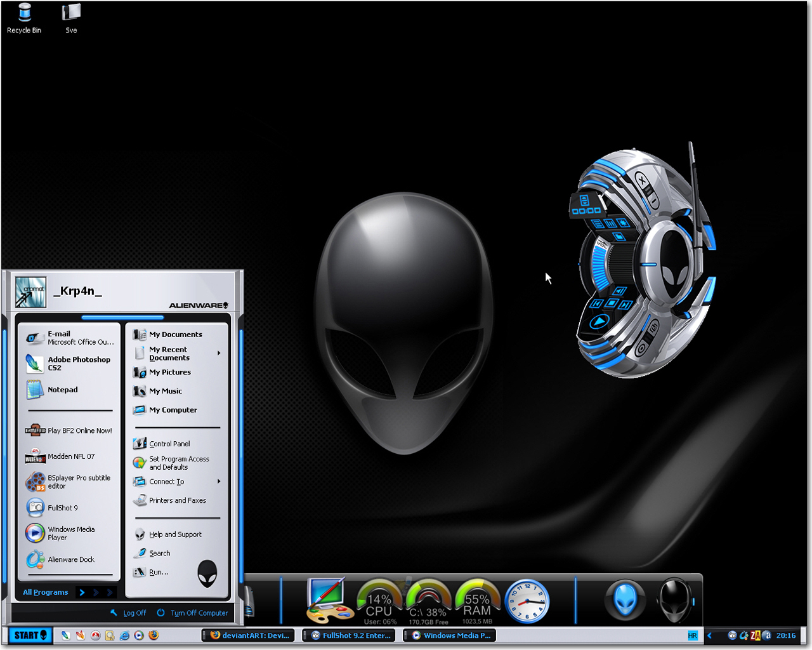Click the Krp4n user avatar picture
This screenshot has height=650, width=812.
30,293
